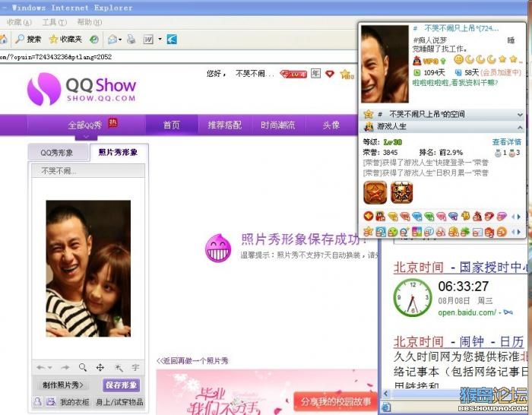Click the redo arrow below the photo
Viewport: 532px width, 415px height.
65,367
